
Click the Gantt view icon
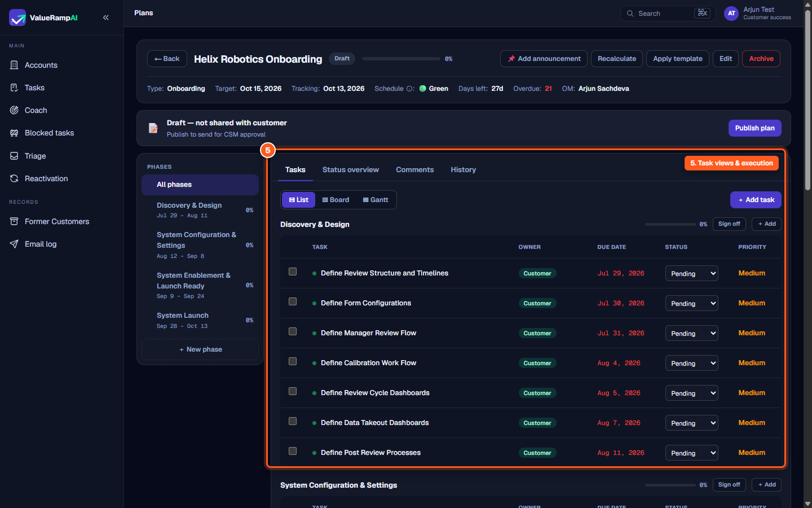coord(365,200)
